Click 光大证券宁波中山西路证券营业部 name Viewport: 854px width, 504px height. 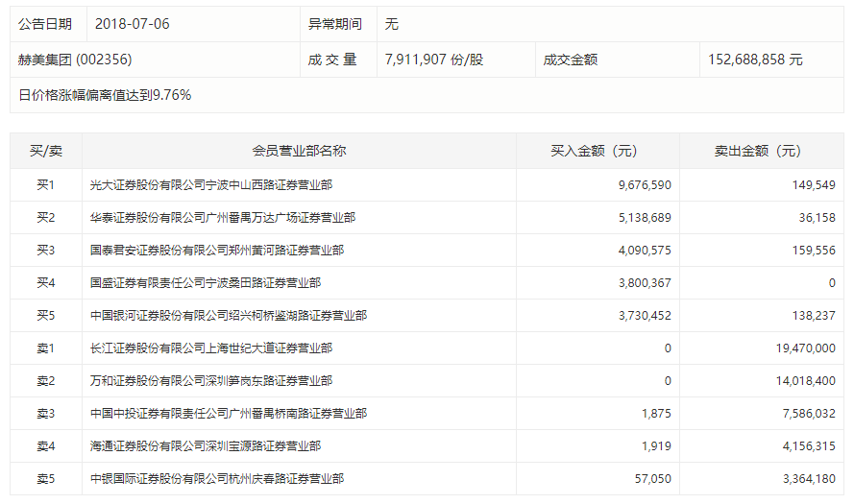pos(211,185)
